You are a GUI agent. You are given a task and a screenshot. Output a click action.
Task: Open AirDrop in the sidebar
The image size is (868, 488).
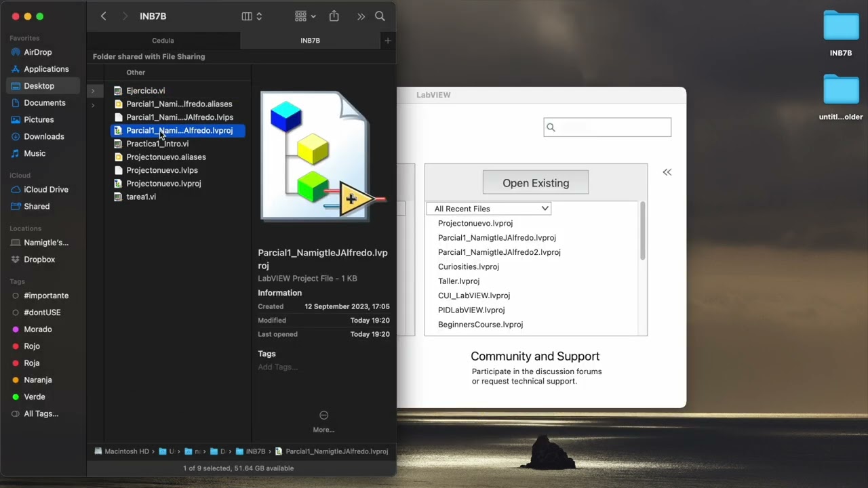[37, 52]
